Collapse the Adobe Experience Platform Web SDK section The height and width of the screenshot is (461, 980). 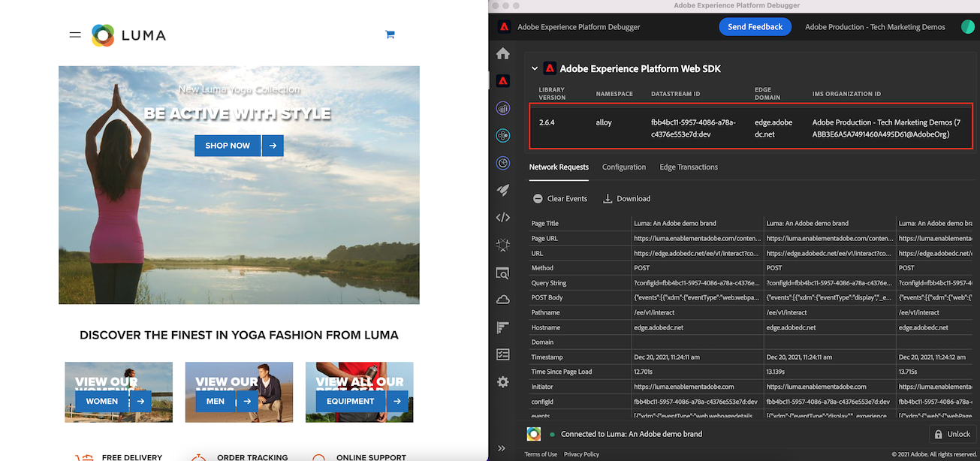click(x=535, y=68)
